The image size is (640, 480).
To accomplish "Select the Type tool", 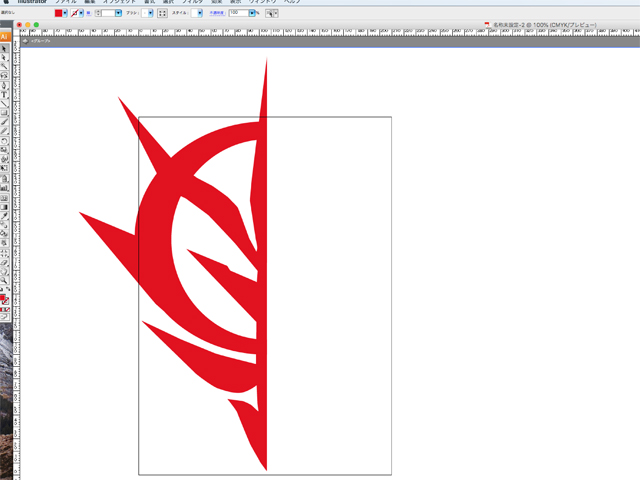I will [4, 94].
